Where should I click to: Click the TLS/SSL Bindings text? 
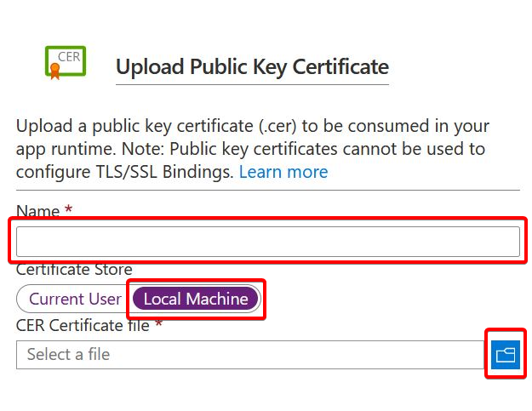[x=164, y=172]
